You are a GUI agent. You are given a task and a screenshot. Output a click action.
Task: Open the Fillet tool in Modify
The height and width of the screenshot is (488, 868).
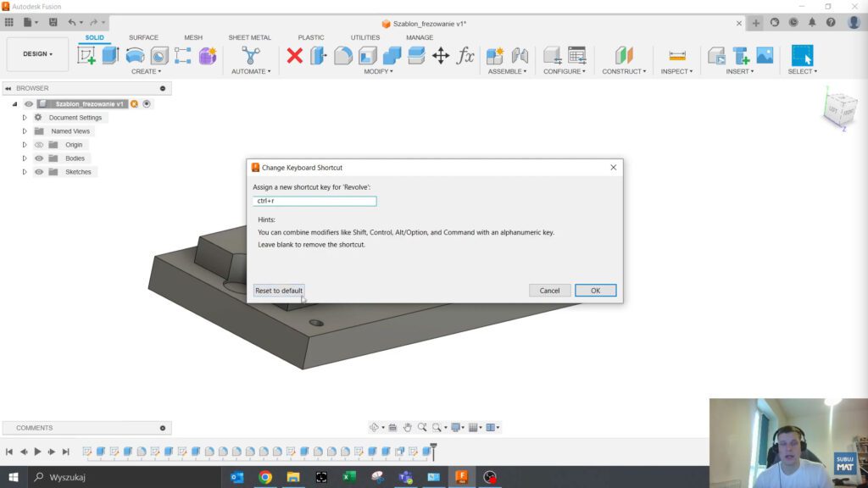point(342,55)
